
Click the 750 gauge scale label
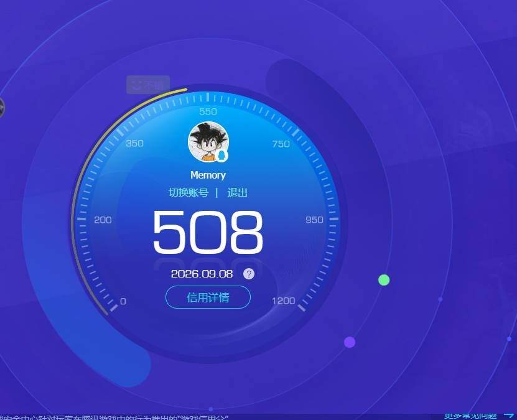pos(281,144)
